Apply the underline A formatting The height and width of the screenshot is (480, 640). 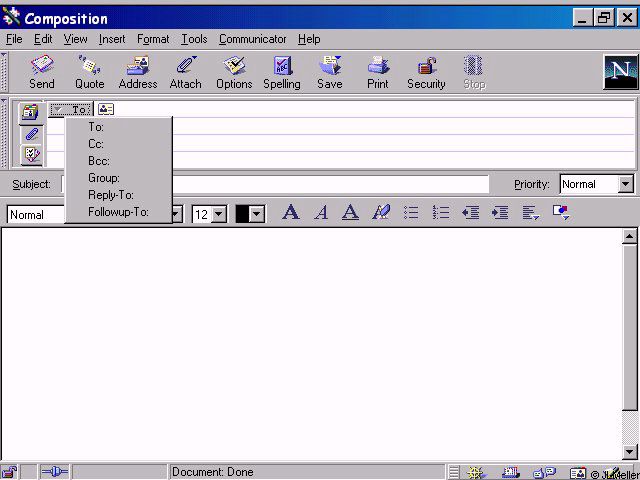(350, 212)
